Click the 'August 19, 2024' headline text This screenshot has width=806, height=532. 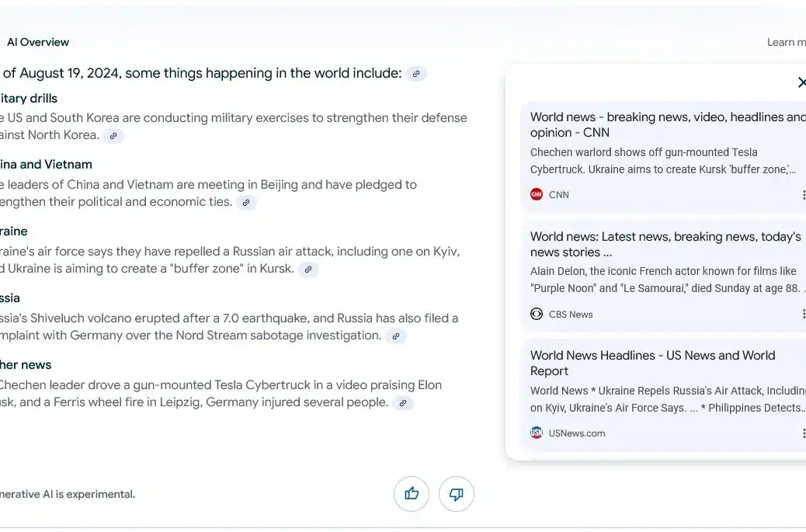(x=202, y=73)
